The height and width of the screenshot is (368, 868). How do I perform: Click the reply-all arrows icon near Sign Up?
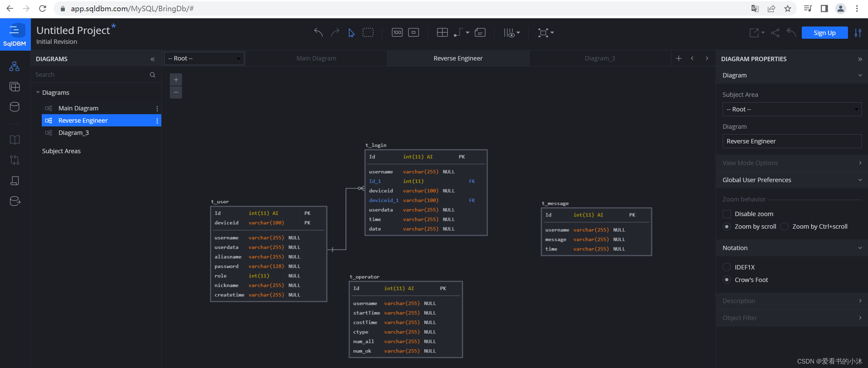pos(792,33)
